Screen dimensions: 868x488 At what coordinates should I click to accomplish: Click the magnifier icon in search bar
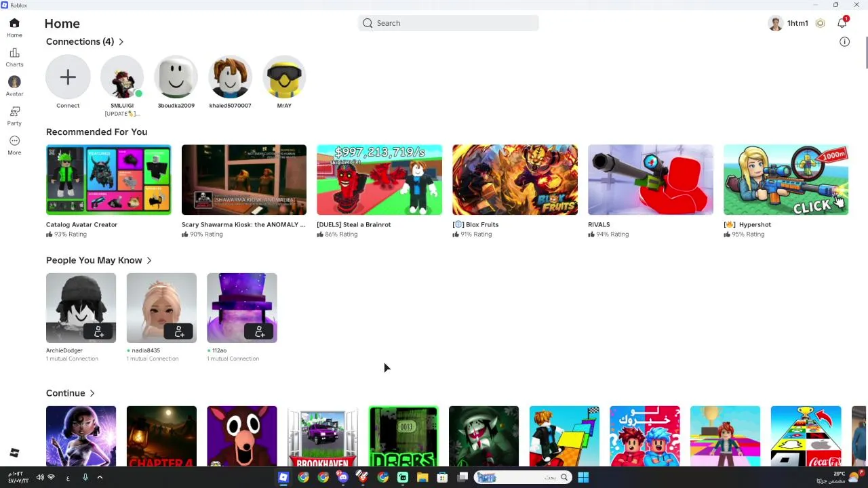tap(368, 23)
